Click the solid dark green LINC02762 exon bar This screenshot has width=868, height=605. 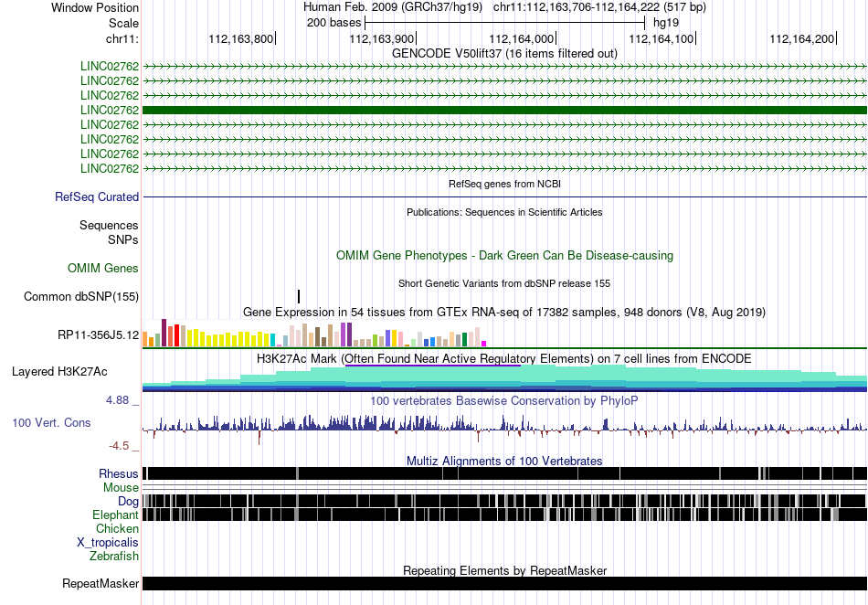(505, 111)
